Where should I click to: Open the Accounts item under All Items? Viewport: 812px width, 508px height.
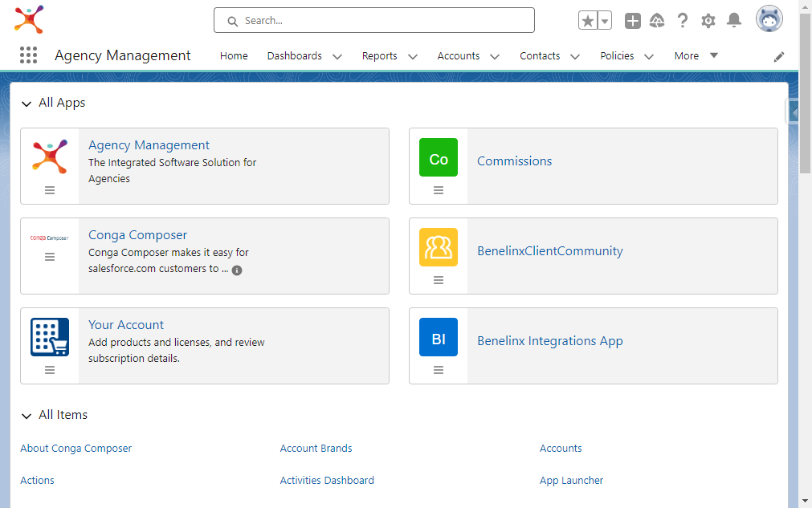tap(561, 449)
